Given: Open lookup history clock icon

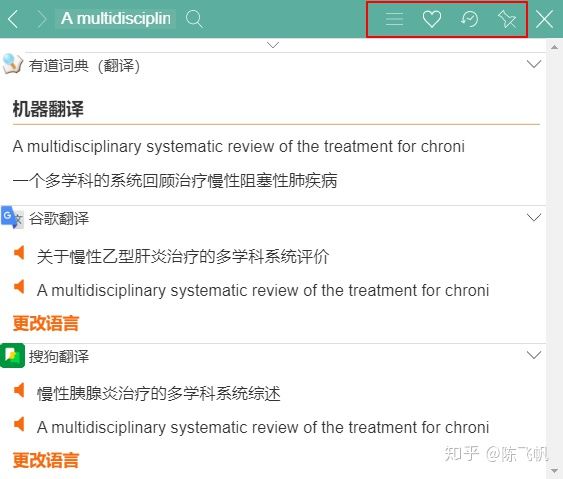Looking at the screenshot, I should click(469, 19).
